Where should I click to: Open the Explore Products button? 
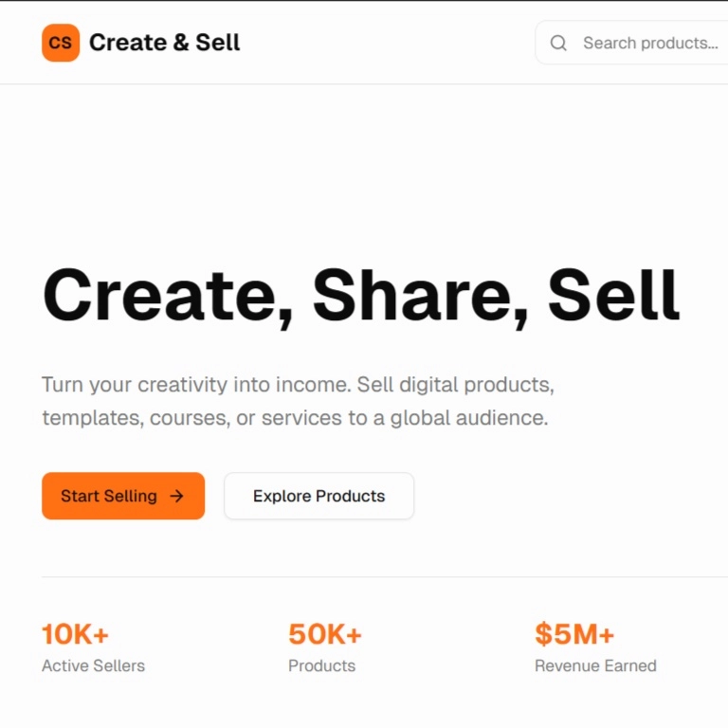[x=318, y=496]
